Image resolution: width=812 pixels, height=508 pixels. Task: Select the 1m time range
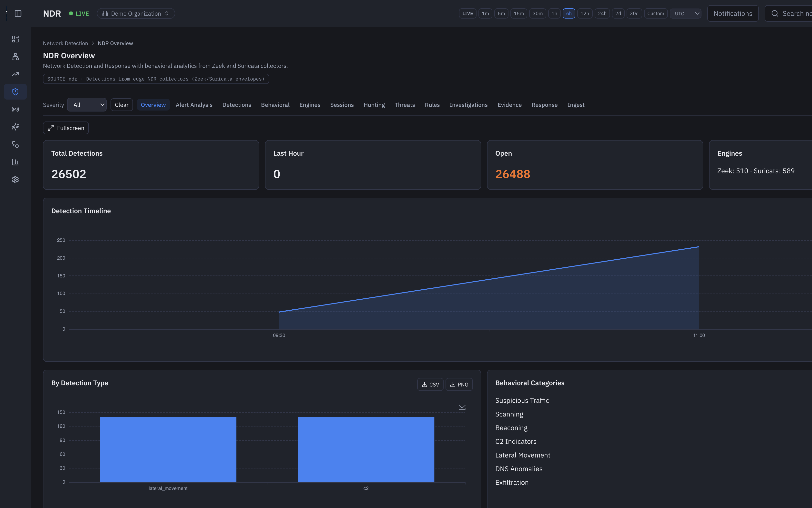coord(485,13)
